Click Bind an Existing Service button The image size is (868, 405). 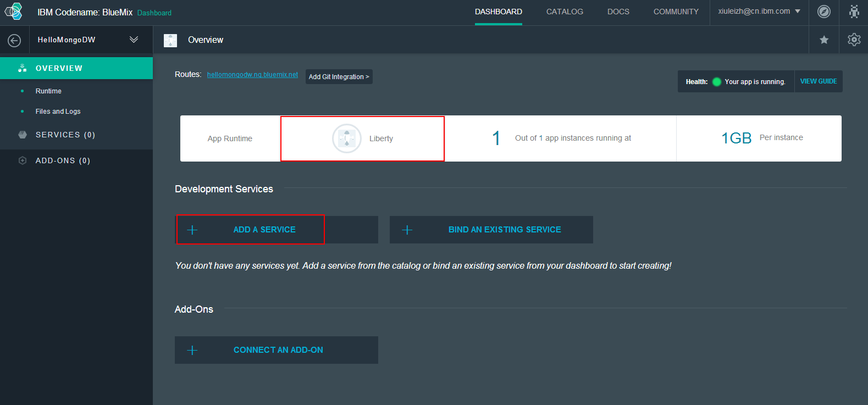[x=491, y=230]
